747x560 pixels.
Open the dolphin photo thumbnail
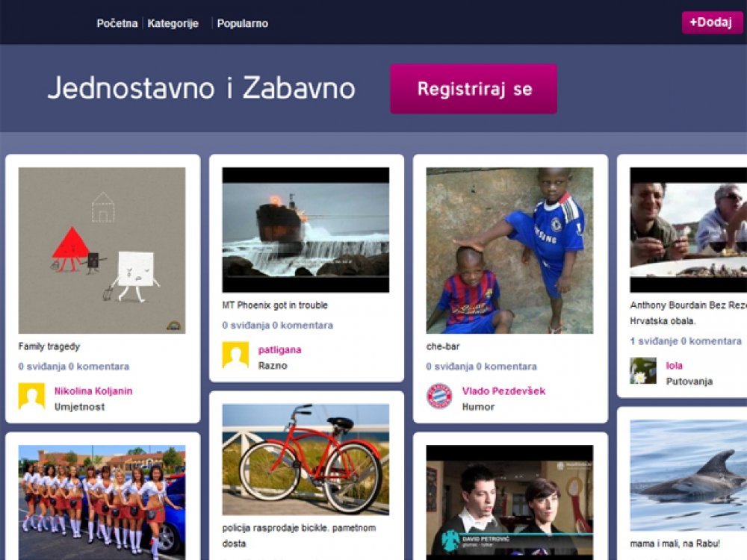coord(689,475)
